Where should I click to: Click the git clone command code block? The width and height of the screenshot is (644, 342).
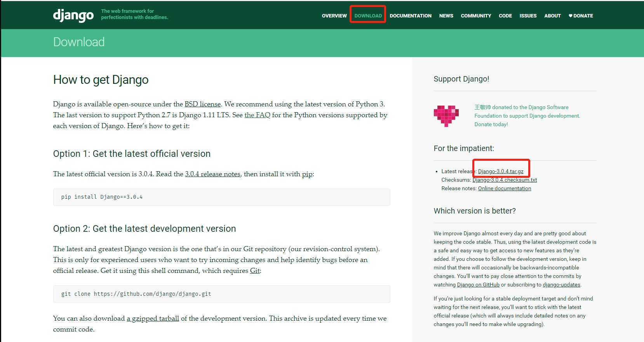[x=221, y=294]
